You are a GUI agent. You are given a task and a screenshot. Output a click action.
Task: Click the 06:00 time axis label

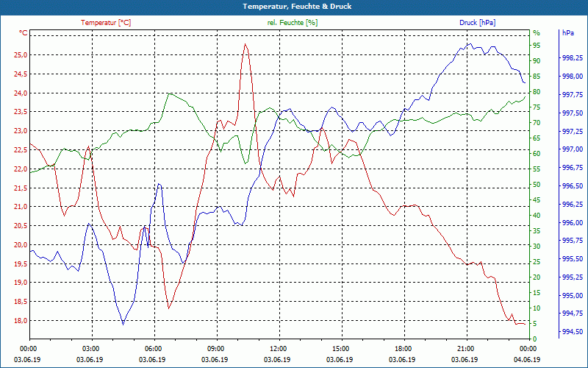pyautogui.click(x=152, y=348)
